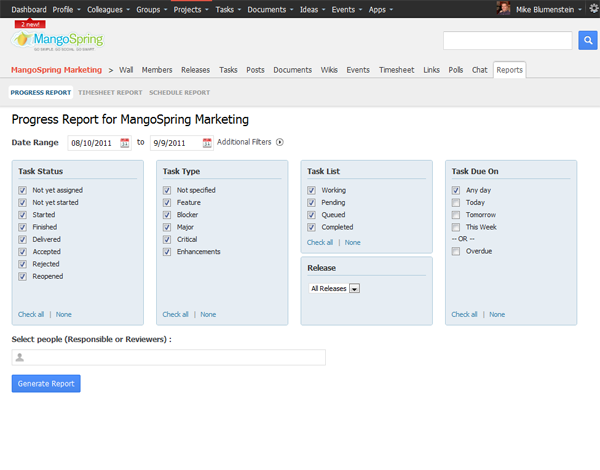Check the Tomorrow due option
Viewport: 600px width, 470px height.
(x=456, y=215)
